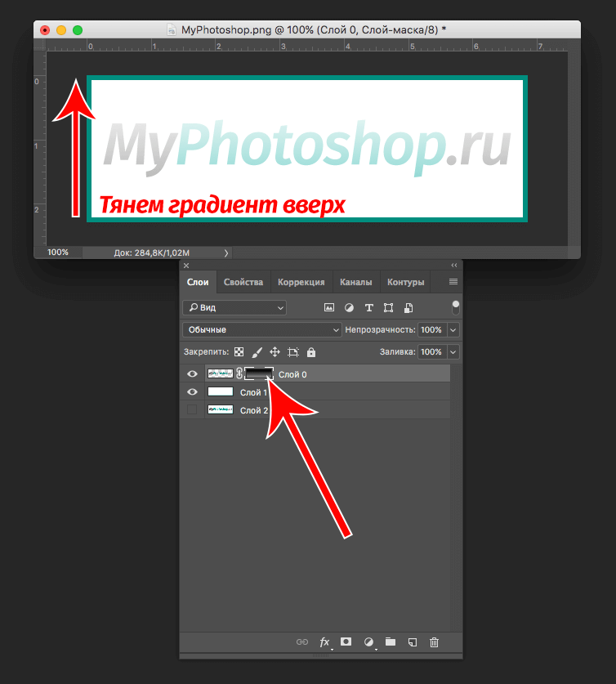Select the Слой 0 layer mask thumbnail
The width and height of the screenshot is (616, 684).
pos(258,373)
